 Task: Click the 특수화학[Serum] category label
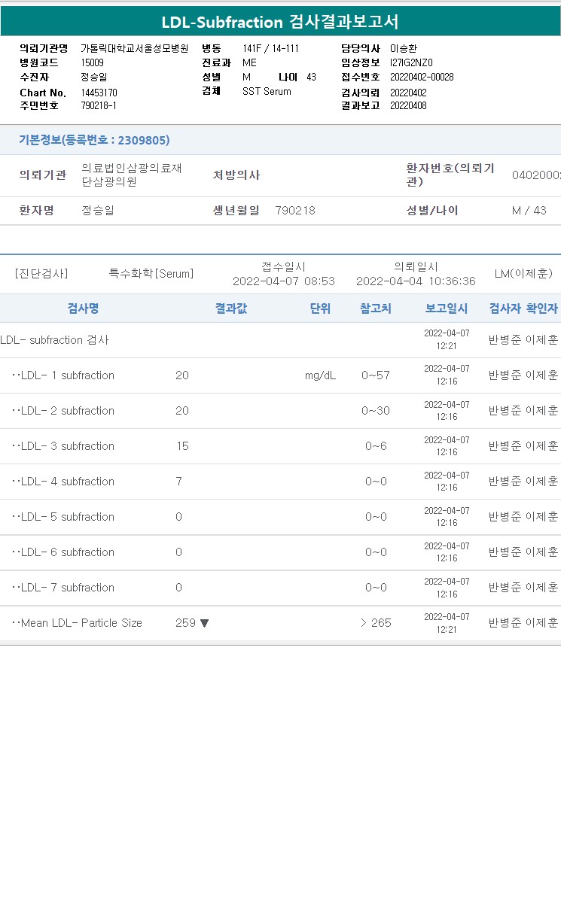click(x=151, y=274)
